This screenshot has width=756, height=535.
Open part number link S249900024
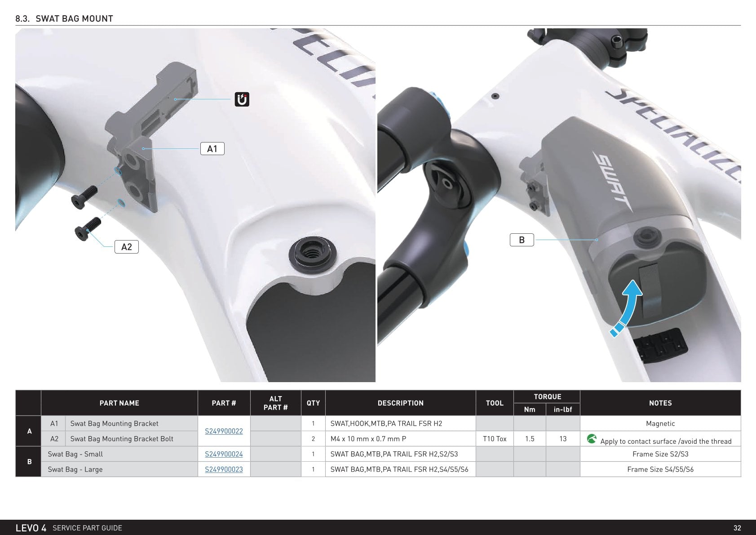[x=224, y=454]
